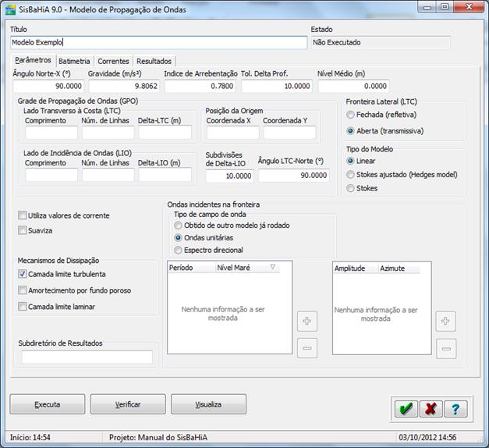
Task: Sort by Nível Maré column arrow
Action: 273,267
